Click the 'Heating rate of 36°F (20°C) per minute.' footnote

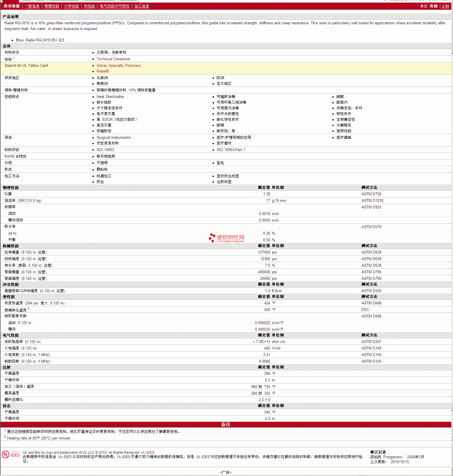(39, 438)
